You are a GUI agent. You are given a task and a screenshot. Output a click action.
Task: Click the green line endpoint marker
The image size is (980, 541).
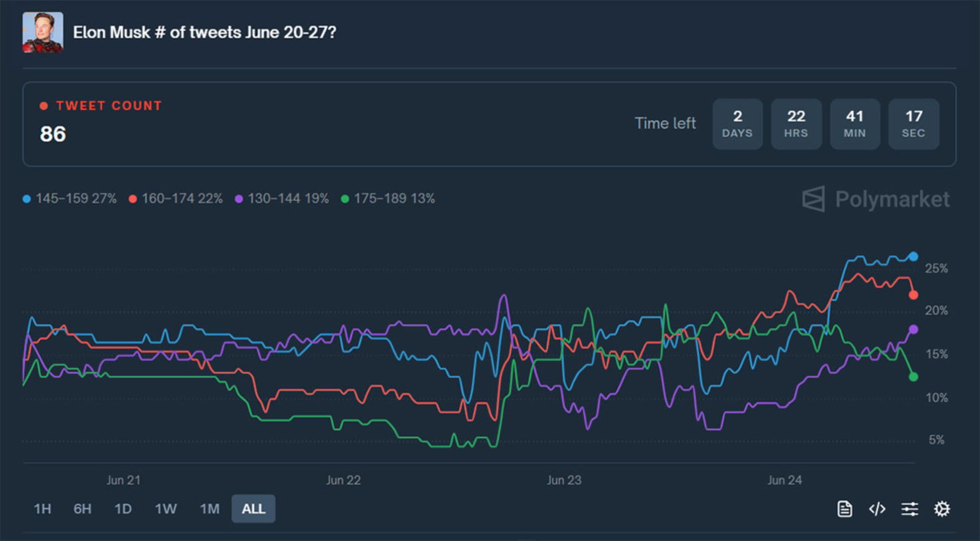[913, 377]
